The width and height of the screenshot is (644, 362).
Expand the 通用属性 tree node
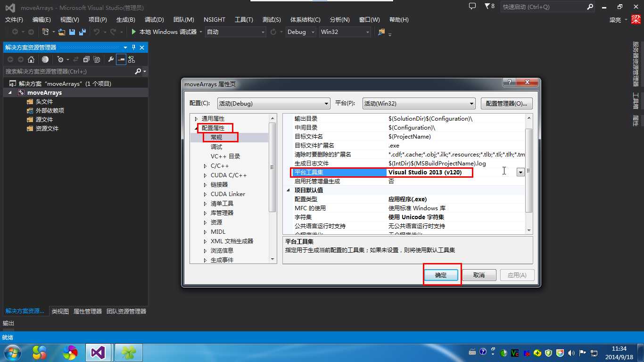tap(197, 119)
